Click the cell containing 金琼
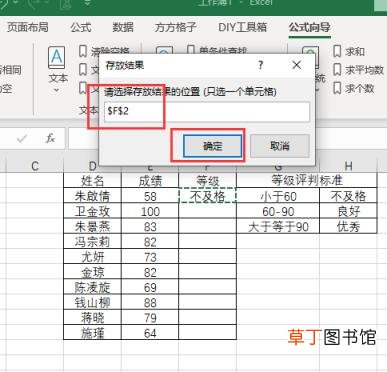This screenshot has height=372, width=387. 92,272
